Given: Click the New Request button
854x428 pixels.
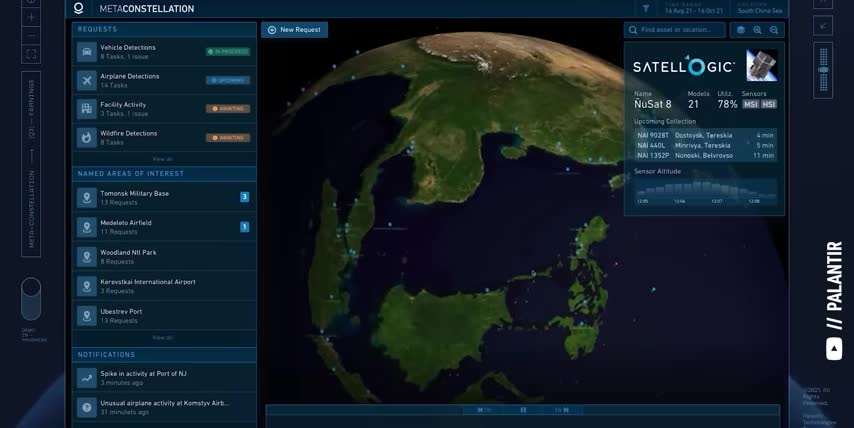Looking at the screenshot, I should tap(294, 30).
